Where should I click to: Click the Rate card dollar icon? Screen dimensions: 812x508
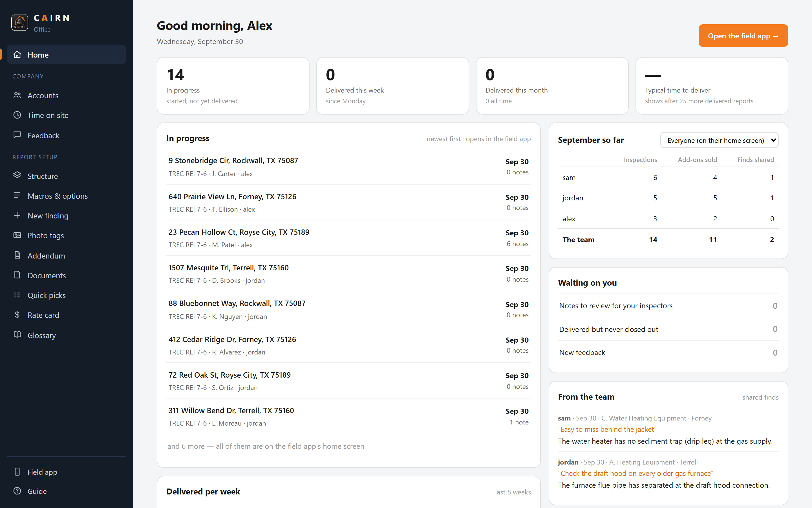tap(17, 315)
